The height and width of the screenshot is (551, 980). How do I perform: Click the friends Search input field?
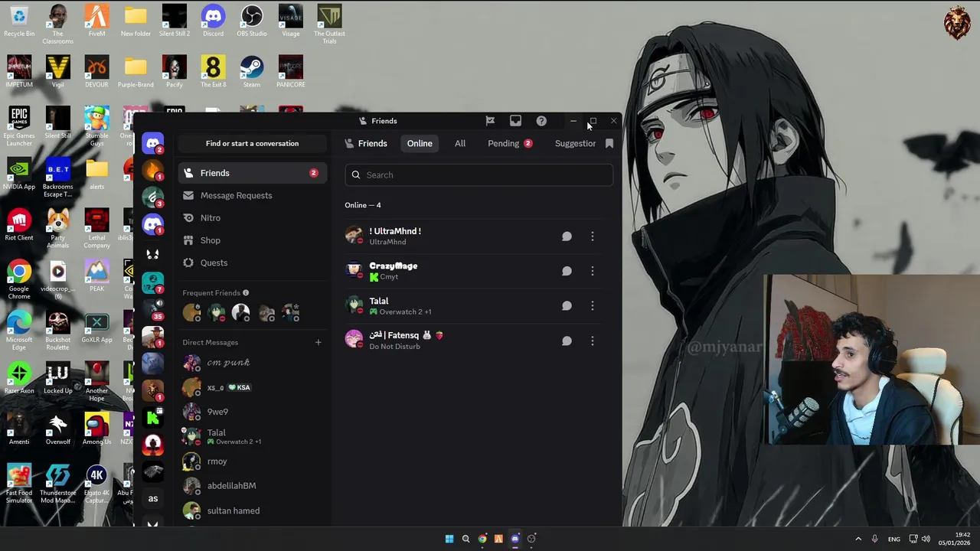coord(479,175)
